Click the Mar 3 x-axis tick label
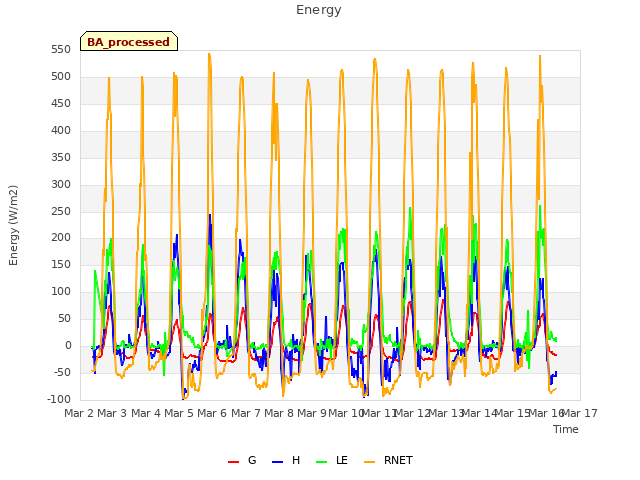The image size is (640, 480). [x=112, y=413]
